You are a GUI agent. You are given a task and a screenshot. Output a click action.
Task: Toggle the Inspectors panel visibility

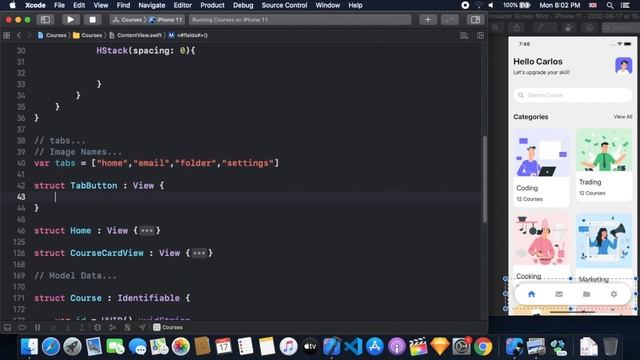tap(475, 20)
